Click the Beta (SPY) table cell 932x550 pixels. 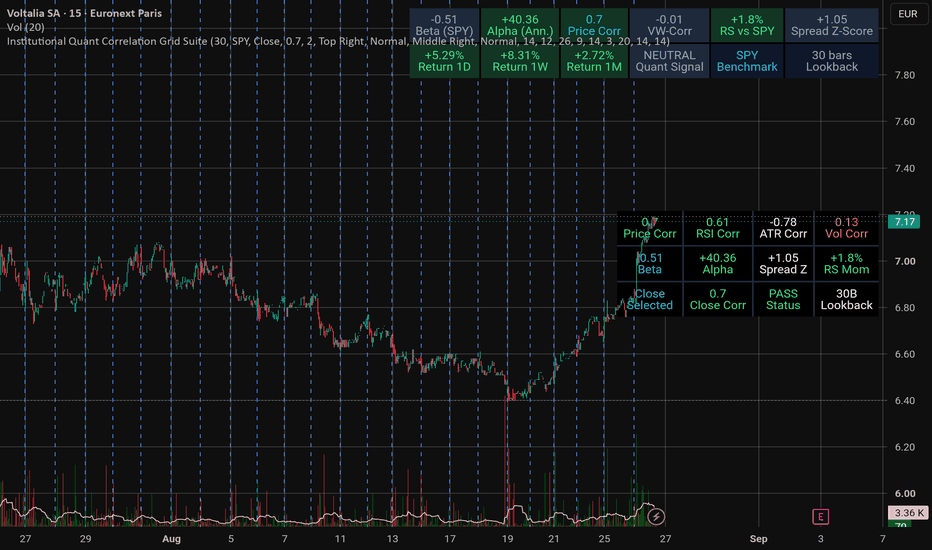point(444,26)
